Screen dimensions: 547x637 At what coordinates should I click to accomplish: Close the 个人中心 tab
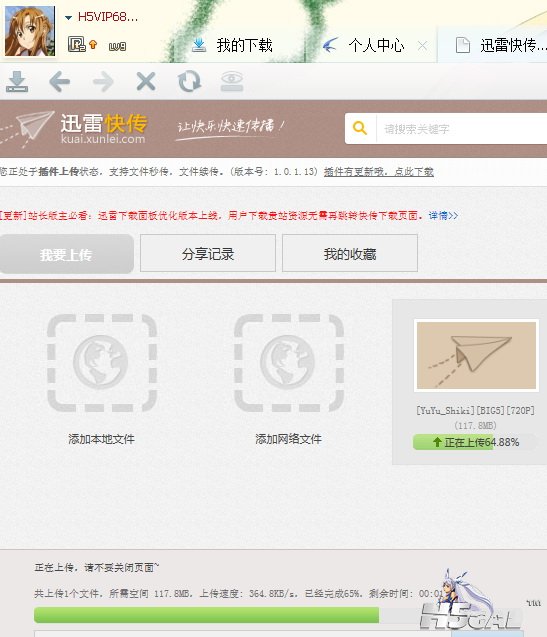422,46
